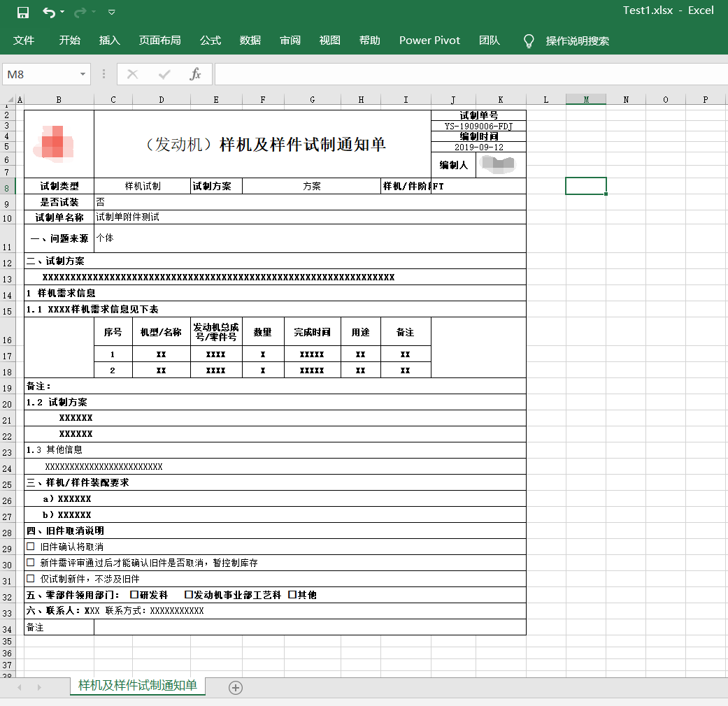Click the previous sheet scroll arrow
Screen dimensions: 728x706
[20, 687]
